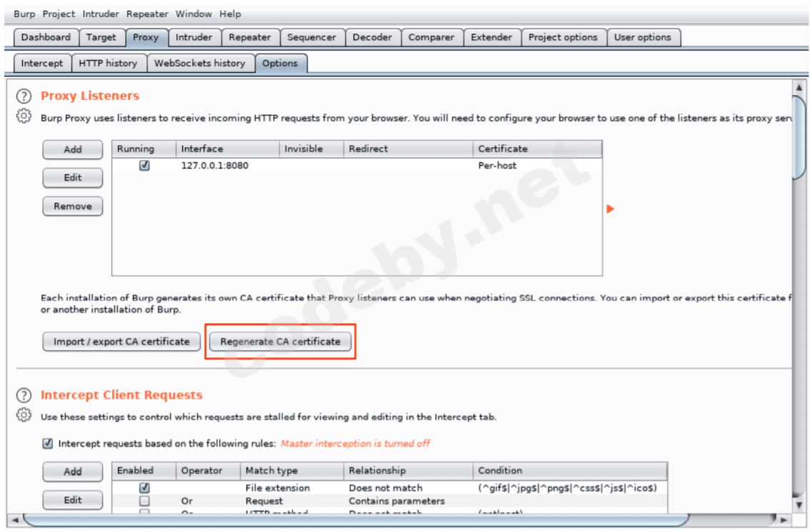Screen dimensions: 810x532
Task: Switch to the Target tab
Action: point(101,37)
